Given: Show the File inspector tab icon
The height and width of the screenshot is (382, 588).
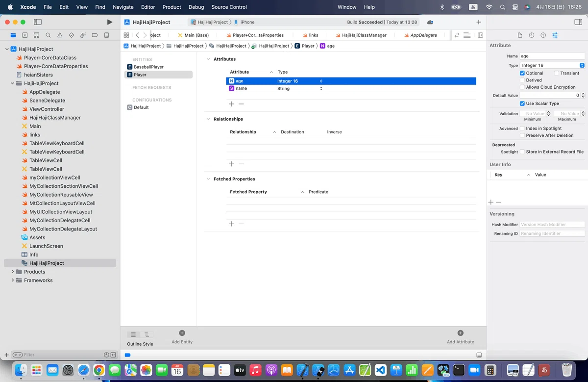Looking at the screenshot, I should (x=520, y=35).
